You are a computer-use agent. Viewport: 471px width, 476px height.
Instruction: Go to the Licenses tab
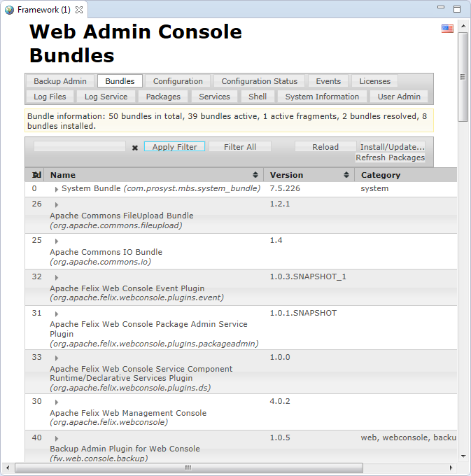tap(374, 81)
